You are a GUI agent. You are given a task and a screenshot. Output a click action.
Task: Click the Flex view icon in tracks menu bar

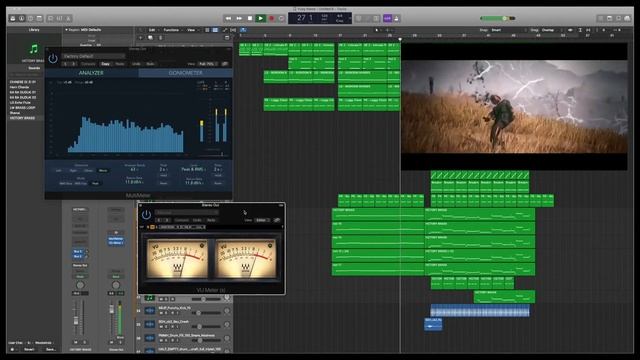pyautogui.click(x=233, y=30)
